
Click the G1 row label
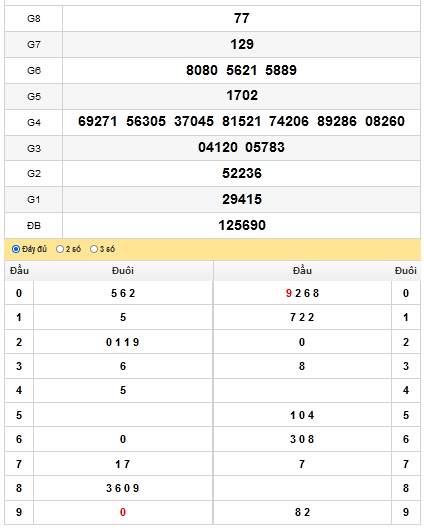pyautogui.click(x=34, y=200)
